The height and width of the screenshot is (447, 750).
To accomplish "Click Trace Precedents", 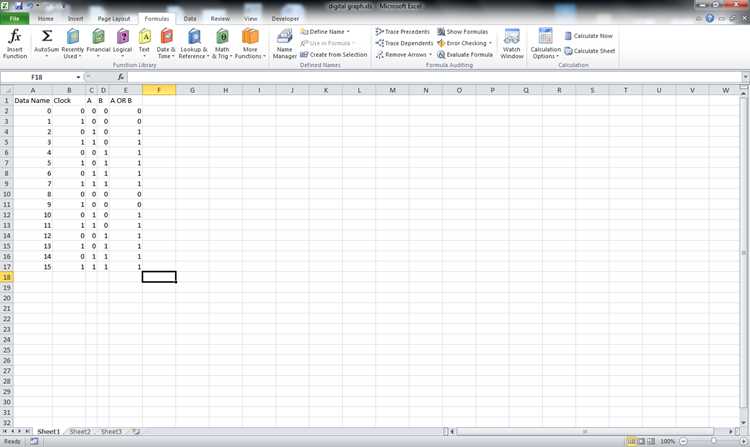I will pyautogui.click(x=403, y=32).
